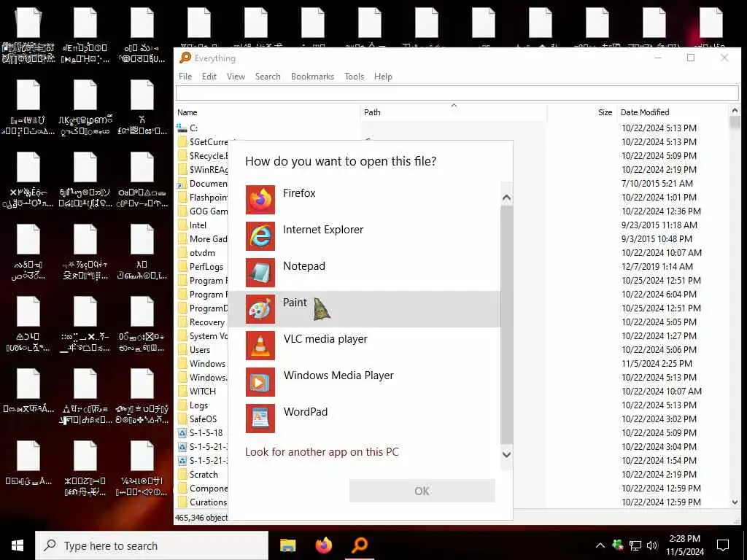Select the Logs folder icon

(182, 405)
